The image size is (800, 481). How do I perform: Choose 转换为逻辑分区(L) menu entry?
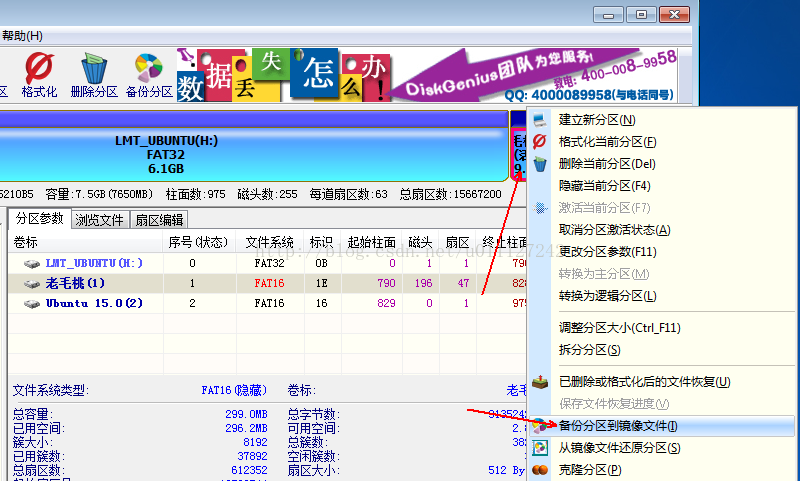coord(662,296)
